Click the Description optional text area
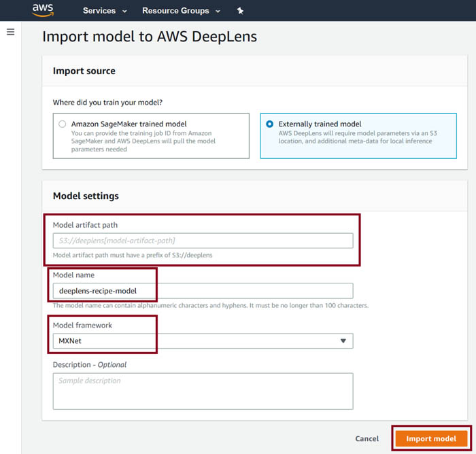The image size is (476, 454). pyautogui.click(x=203, y=391)
